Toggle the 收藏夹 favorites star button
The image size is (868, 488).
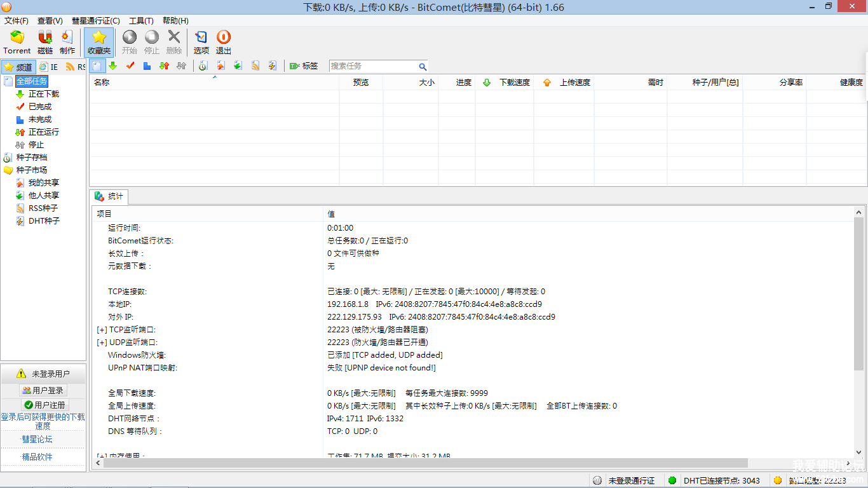click(x=99, y=42)
